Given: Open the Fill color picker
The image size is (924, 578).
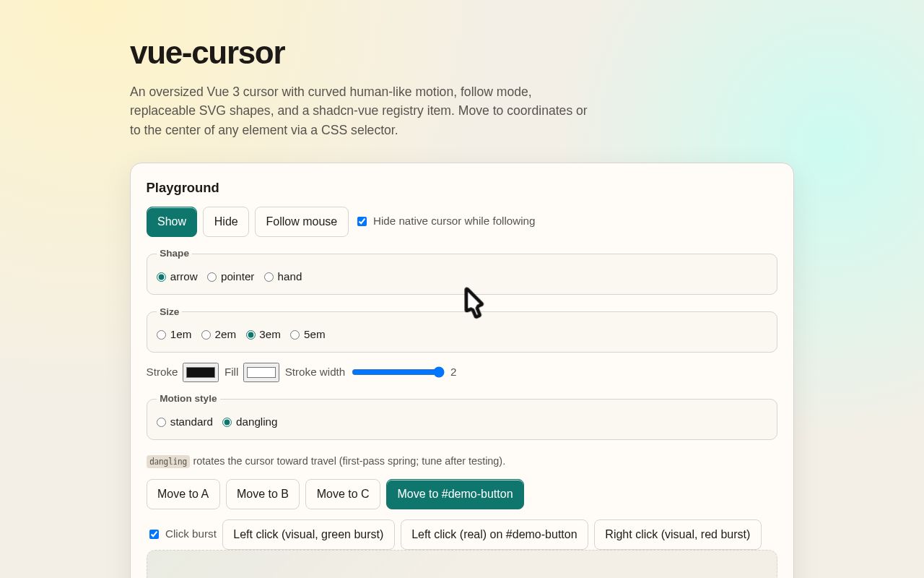Looking at the screenshot, I should pyautogui.click(x=261, y=372).
